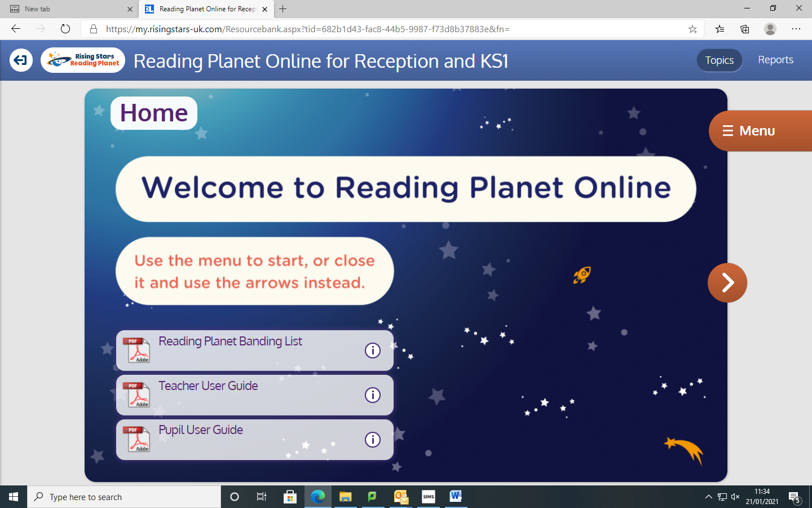Open browser Settings and more menu
The height and width of the screenshot is (508, 812).
pyautogui.click(x=796, y=29)
